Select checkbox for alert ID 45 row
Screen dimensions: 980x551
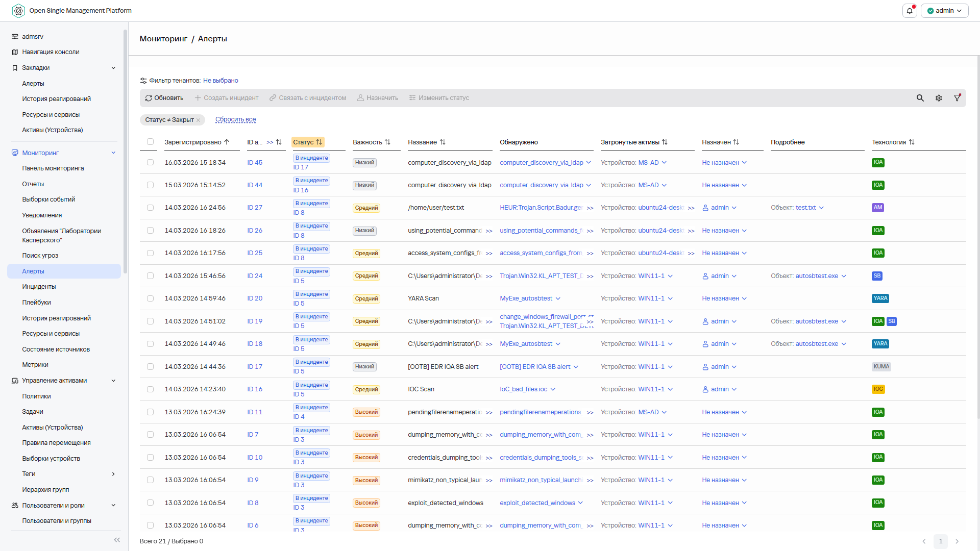click(x=150, y=162)
